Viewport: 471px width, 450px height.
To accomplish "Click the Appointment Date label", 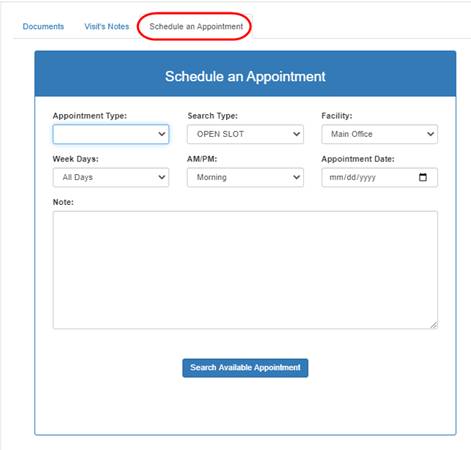I will (x=358, y=159).
